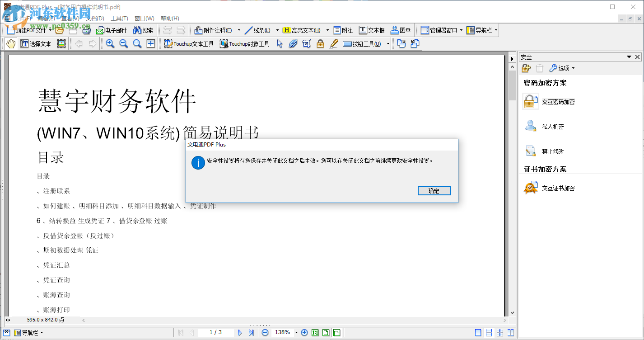Toggle the 导航栏 navigation bar display
The width and height of the screenshot is (644, 340).
pyautogui.click(x=480, y=30)
